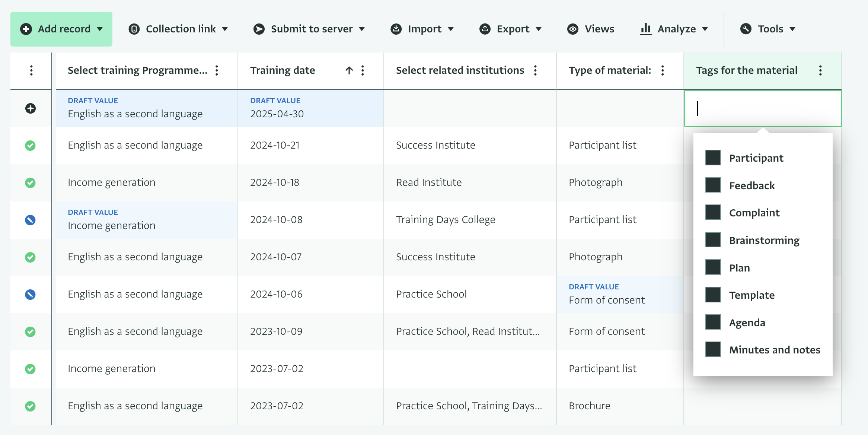The image size is (868, 435).
Task: Open the Submit to server dropdown
Action: tap(309, 29)
